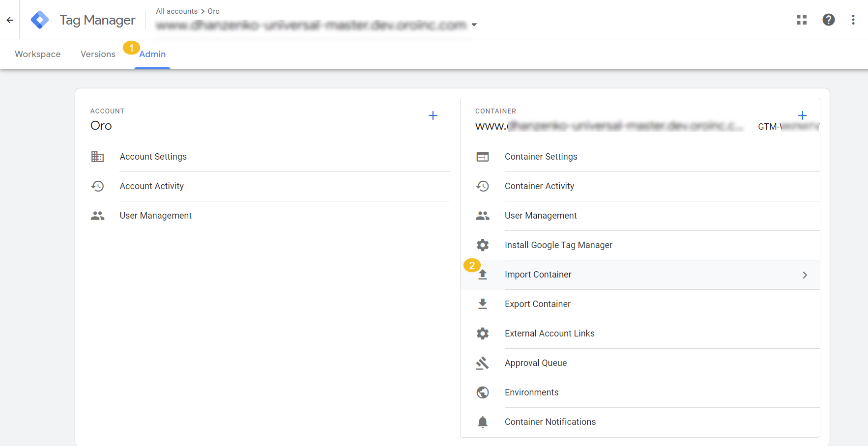Click the Environments globe icon
The height and width of the screenshot is (446, 868).
(483, 392)
